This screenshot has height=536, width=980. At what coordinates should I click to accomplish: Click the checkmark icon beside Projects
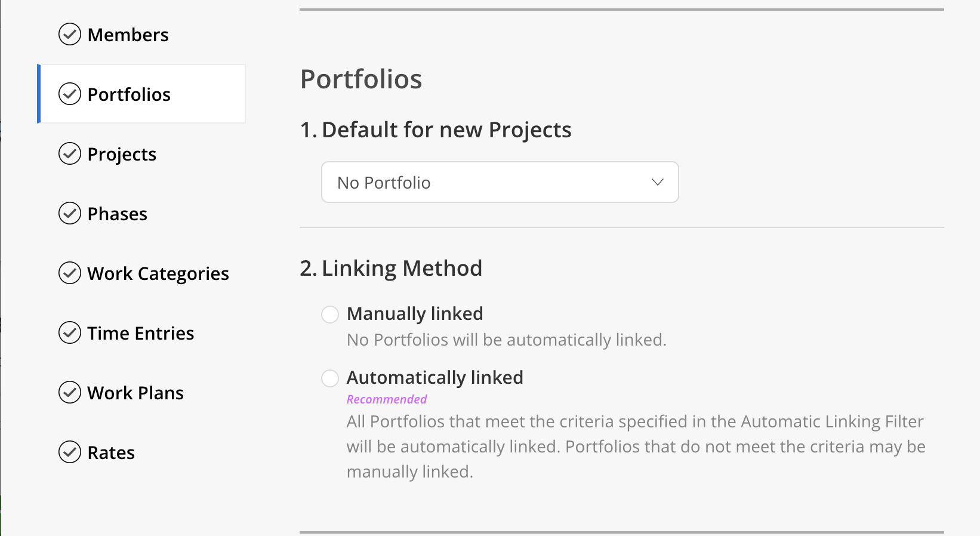tap(70, 153)
